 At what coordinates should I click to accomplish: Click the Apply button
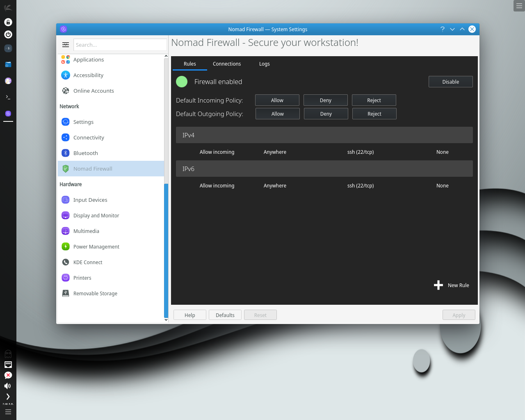[459, 315]
